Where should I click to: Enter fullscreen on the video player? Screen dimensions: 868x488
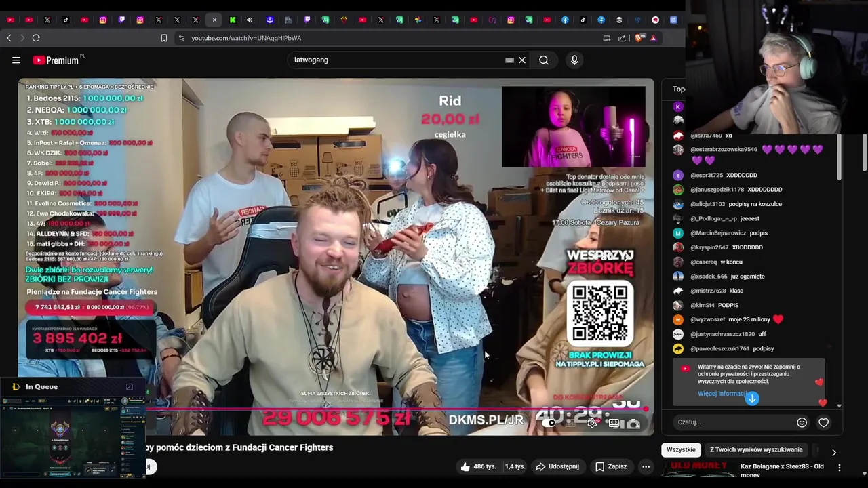634,423
